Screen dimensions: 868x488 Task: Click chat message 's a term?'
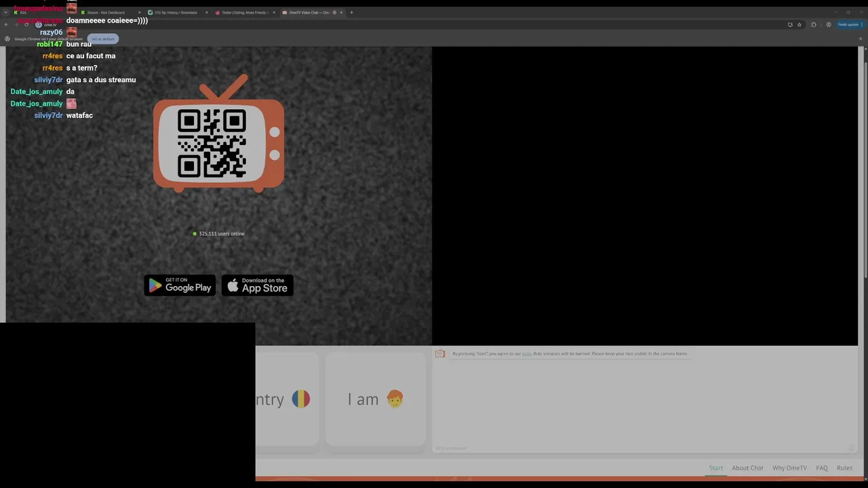point(82,68)
